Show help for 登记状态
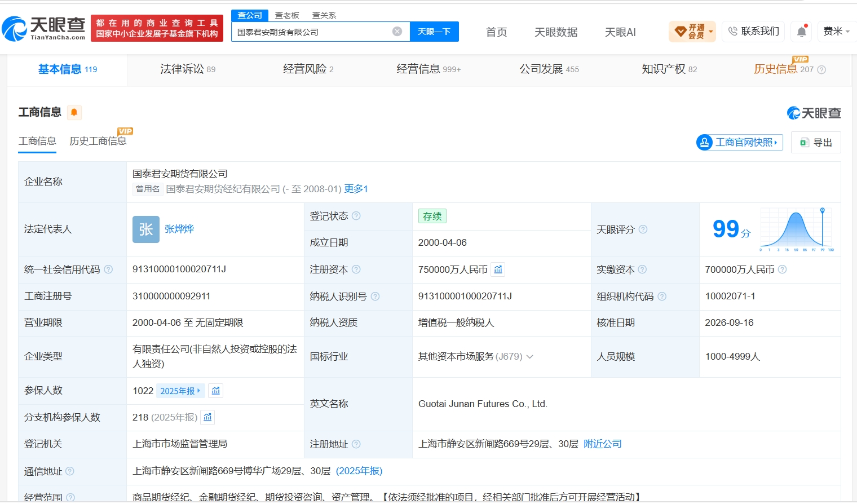Image resolution: width=857 pixels, height=504 pixels. [x=356, y=216]
